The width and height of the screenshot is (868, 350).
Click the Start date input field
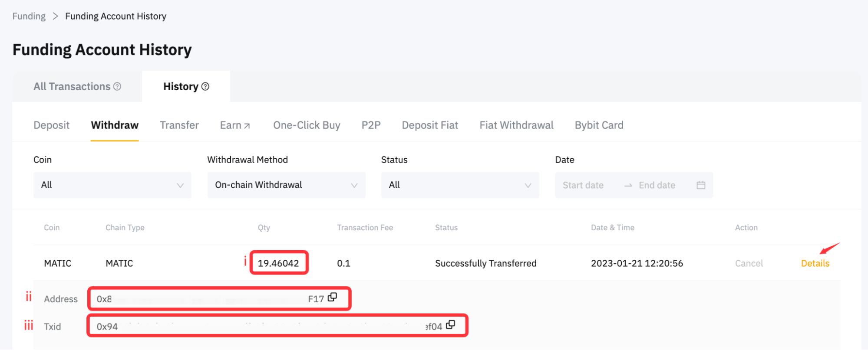click(583, 185)
